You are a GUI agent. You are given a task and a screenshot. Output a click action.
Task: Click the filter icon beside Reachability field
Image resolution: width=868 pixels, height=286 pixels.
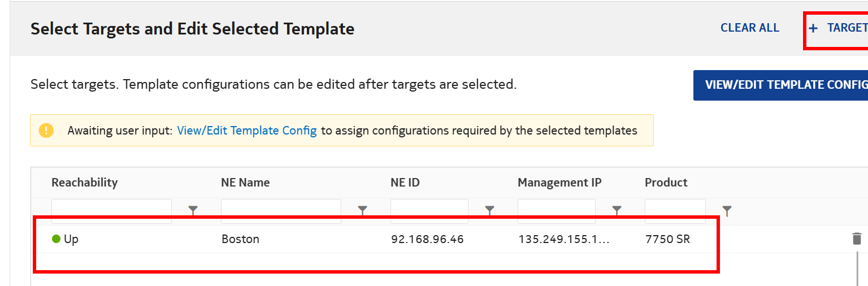click(193, 210)
